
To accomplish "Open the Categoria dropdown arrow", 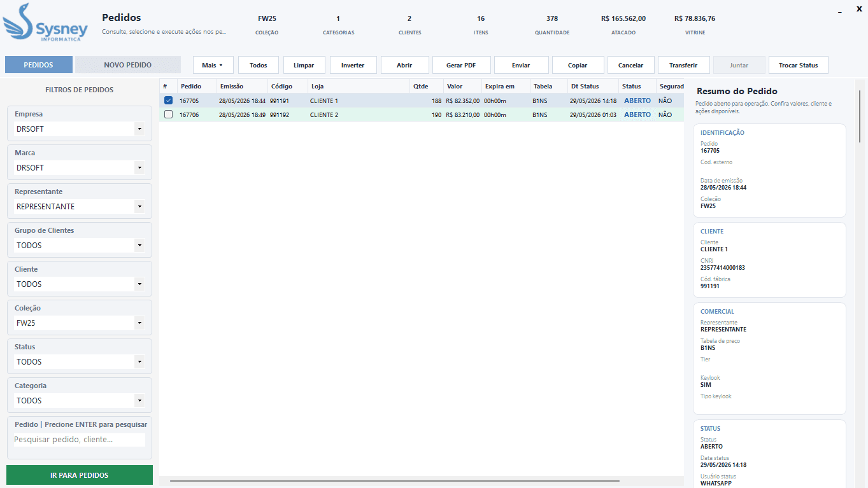I will [x=139, y=401].
